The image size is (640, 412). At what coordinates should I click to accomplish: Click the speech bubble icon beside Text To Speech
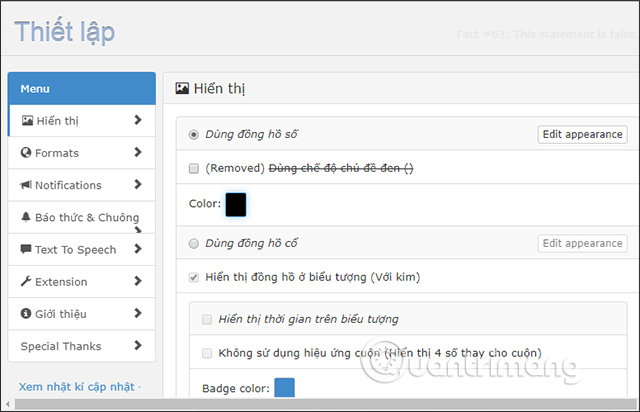tap(26, 249)
